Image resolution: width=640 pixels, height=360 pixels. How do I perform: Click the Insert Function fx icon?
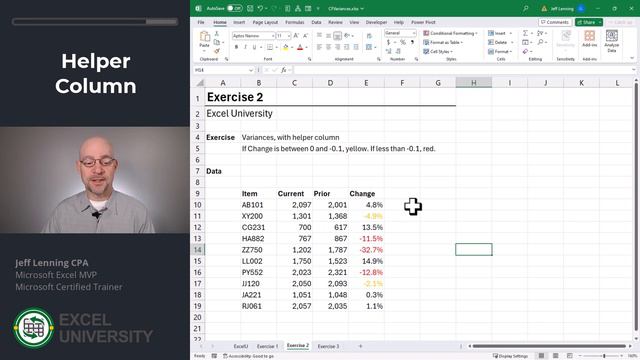pos(284,70)
